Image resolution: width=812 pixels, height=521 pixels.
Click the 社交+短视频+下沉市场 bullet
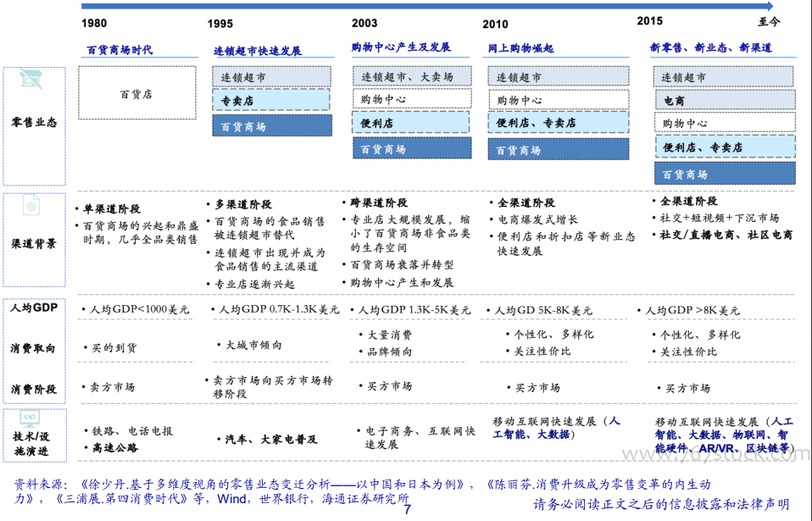[x=720, y=218]
